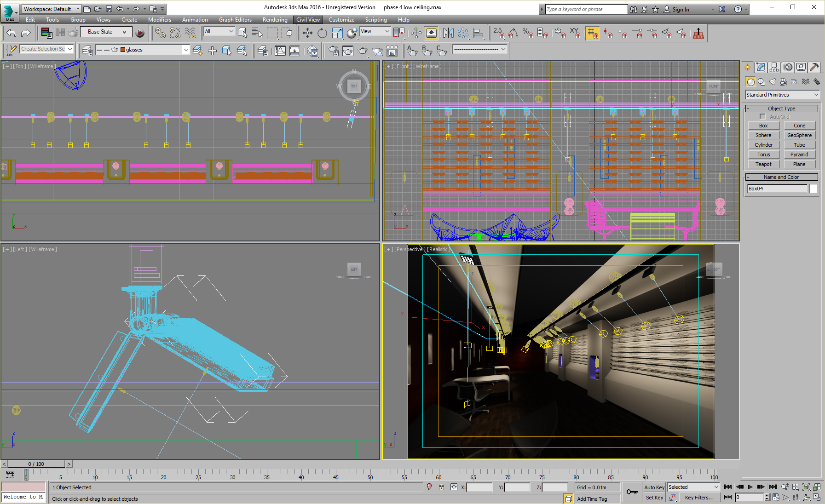This screenshot has height=504, width=825.
Task: Toggle Auto Key animation mode
Action: (654, 487)
